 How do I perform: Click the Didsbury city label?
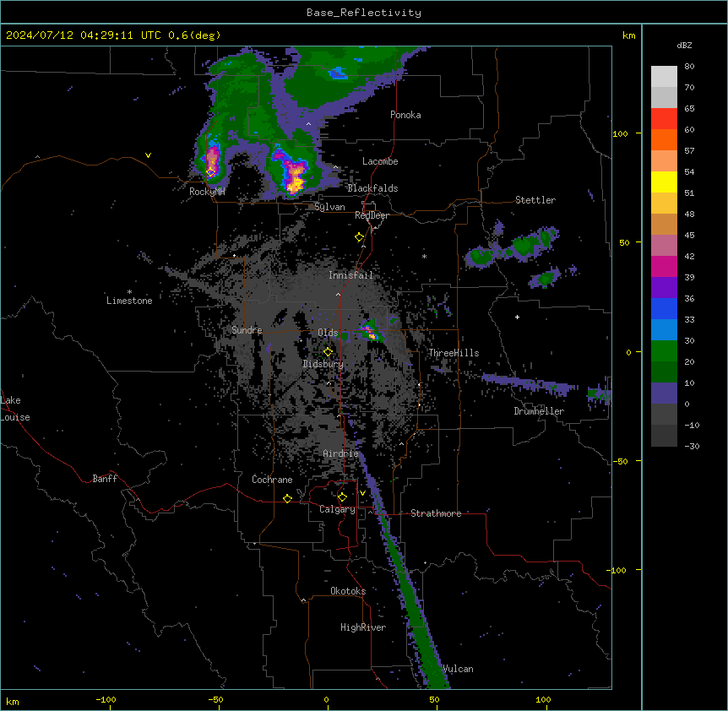pyautogui.click(x=323, y=364)
